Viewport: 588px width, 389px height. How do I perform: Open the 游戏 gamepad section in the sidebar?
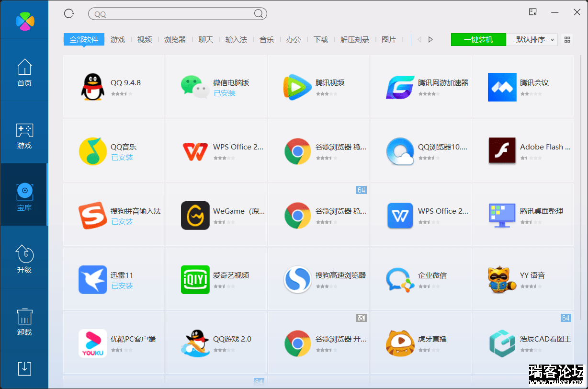click(x=24, y=136)
